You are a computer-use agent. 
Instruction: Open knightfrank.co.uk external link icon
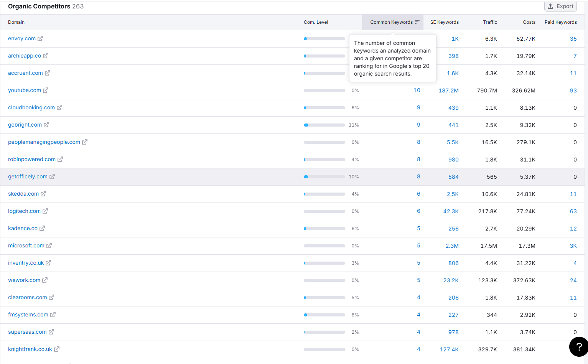click(x=57, y=349)
